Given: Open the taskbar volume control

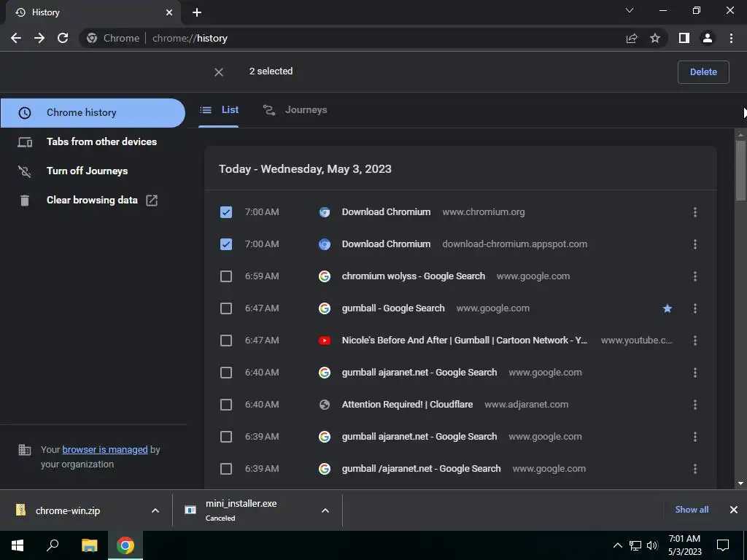Looking at the screenshot, I should pos(652,545).
